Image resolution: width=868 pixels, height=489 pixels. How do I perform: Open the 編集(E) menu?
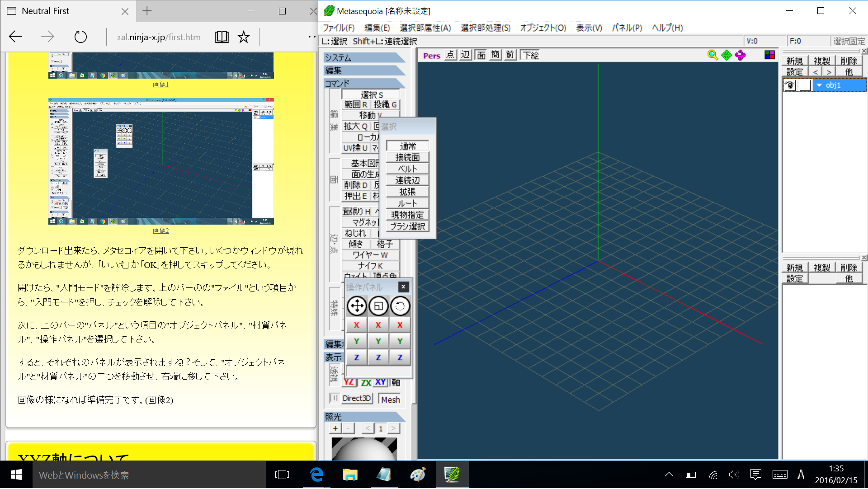pyautogui.click(x=377, y=28)
